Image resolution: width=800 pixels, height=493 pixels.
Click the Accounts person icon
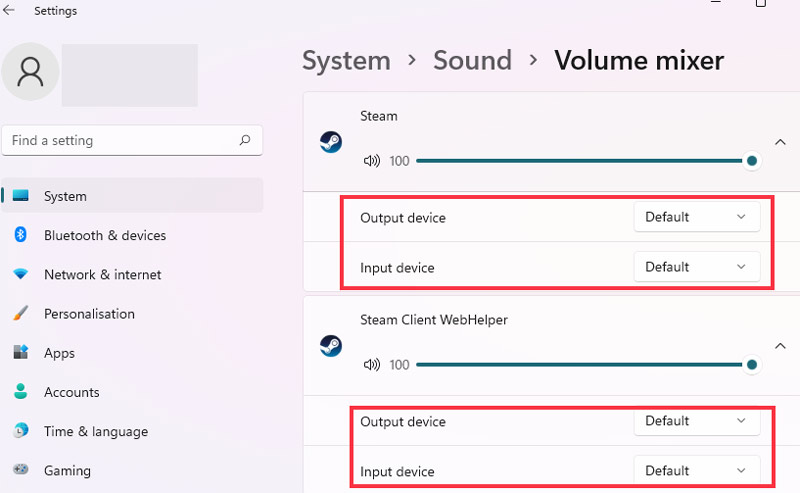click(20, 391)
